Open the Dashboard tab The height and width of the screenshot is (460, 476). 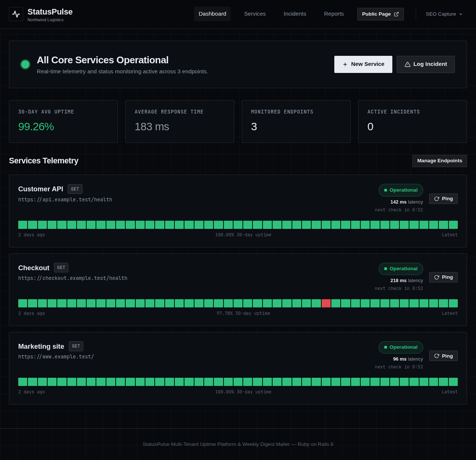click(212, 14)
